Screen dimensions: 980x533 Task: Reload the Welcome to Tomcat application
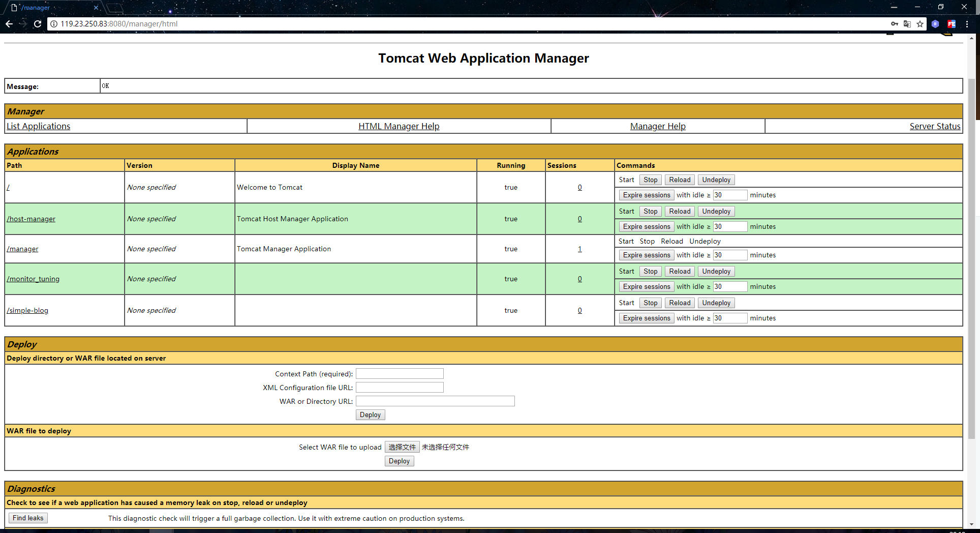(x=680, y=180)
